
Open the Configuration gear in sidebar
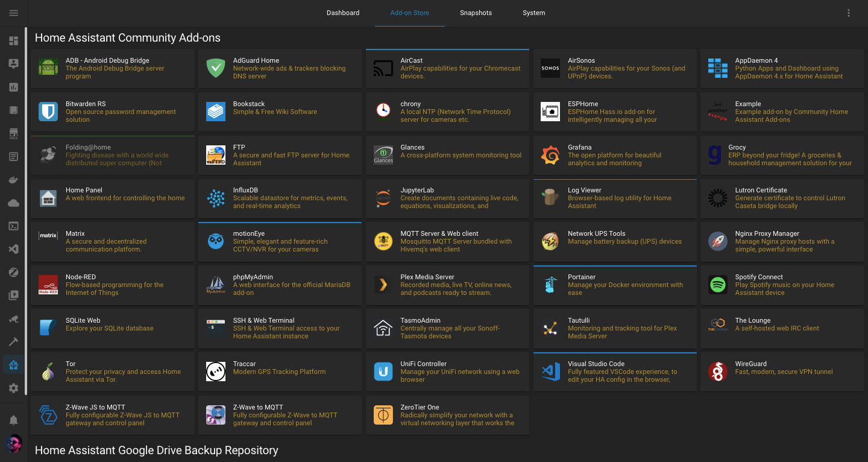pos(13,388)
